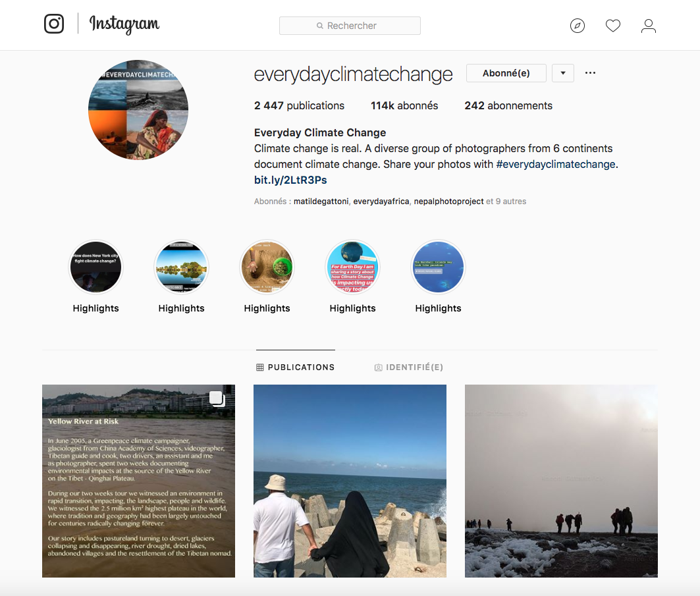
Task: Open the Earth Day story highlight
Action: pyautogui.click(x=353, y=267)
